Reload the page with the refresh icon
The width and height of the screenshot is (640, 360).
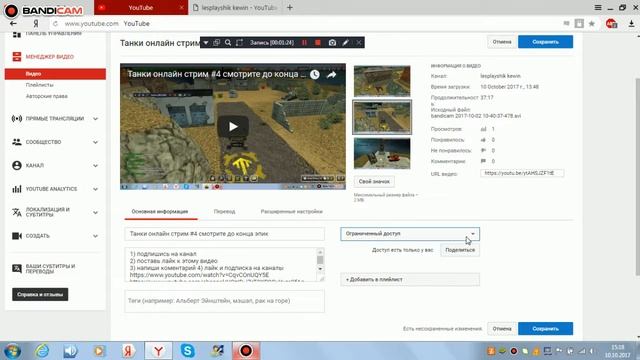click(x=56, y=24)
